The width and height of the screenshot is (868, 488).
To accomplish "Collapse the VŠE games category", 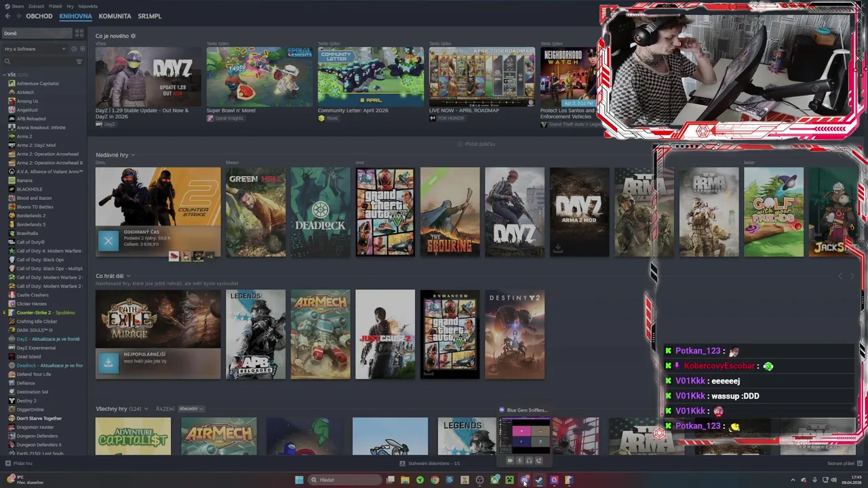I will point(4,75).
